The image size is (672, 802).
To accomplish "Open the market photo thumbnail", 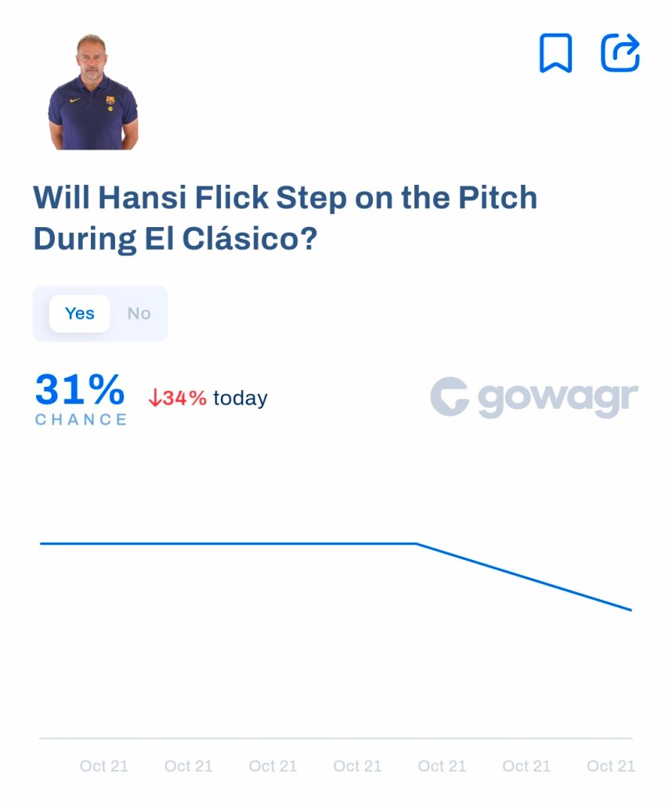I will pyautogui.click(x=93, y=92).
